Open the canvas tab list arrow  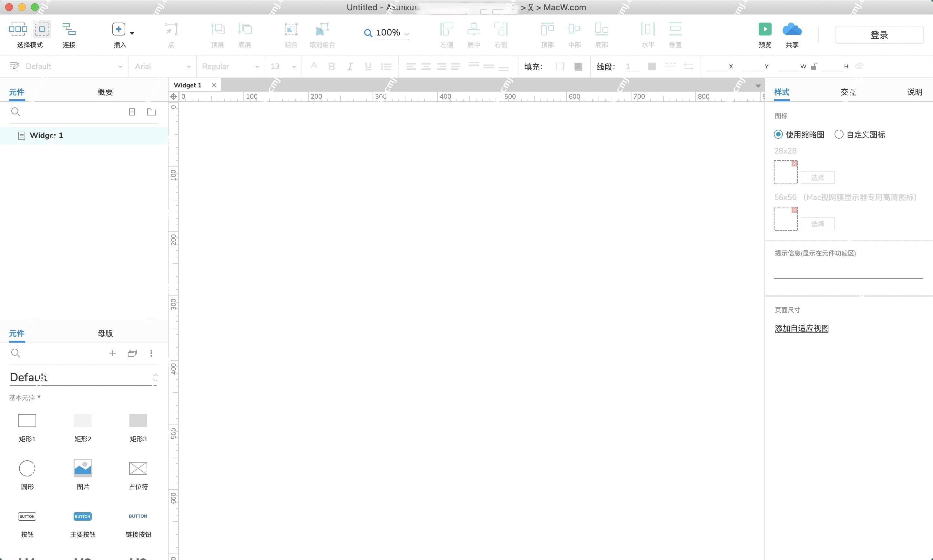click(x=758, y=86)
